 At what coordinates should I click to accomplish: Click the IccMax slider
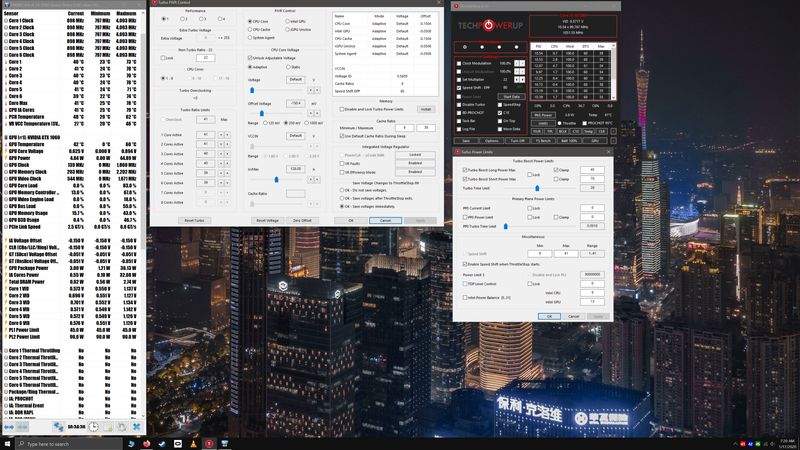pos(276,179)
